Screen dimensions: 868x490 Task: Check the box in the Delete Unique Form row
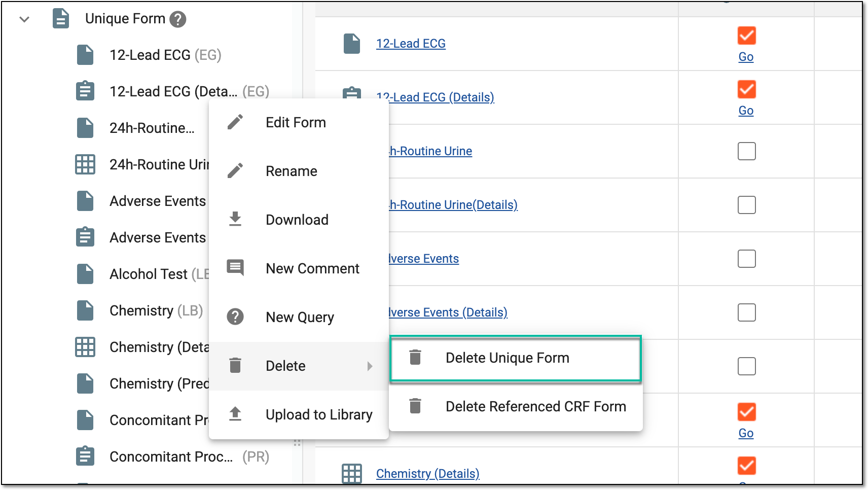(746, 366)
